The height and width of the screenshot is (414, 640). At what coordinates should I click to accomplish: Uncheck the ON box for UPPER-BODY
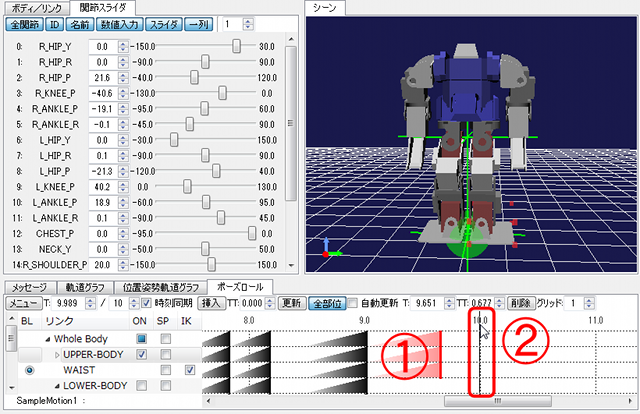(141, 355)
